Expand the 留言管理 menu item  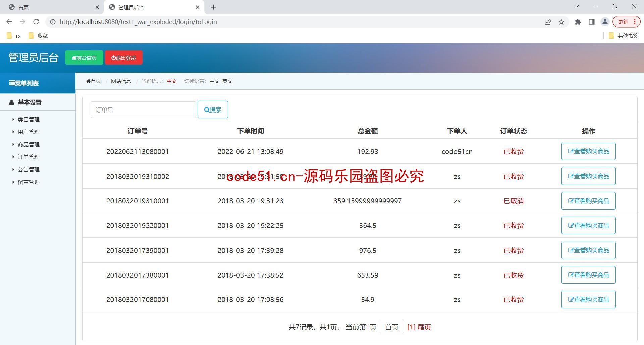point(29,182)
